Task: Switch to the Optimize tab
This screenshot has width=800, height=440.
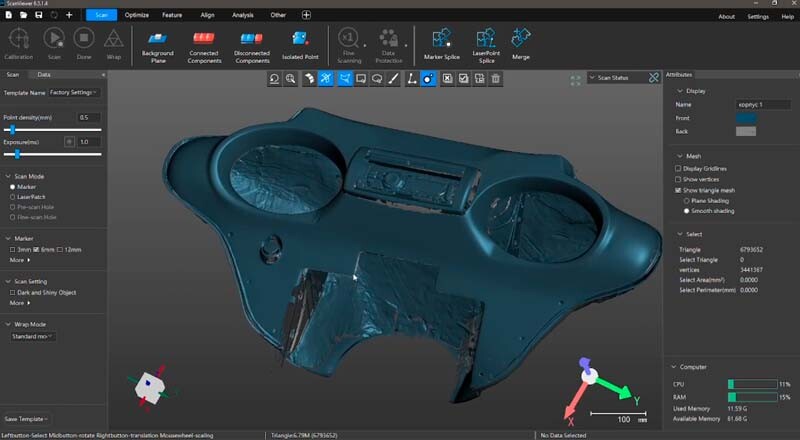Action: (x=137, y=15)
